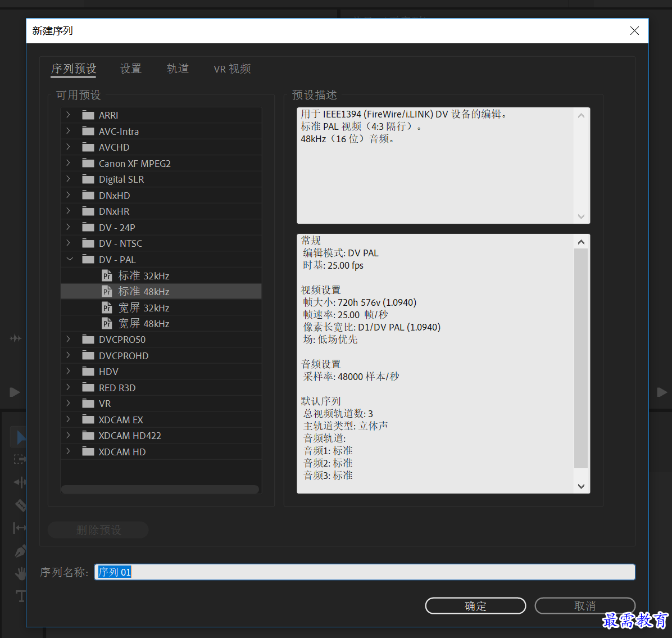Click the XDCAM HD folder icon
Viewport: 672px width, 638px height.
(x=88, y=451)
